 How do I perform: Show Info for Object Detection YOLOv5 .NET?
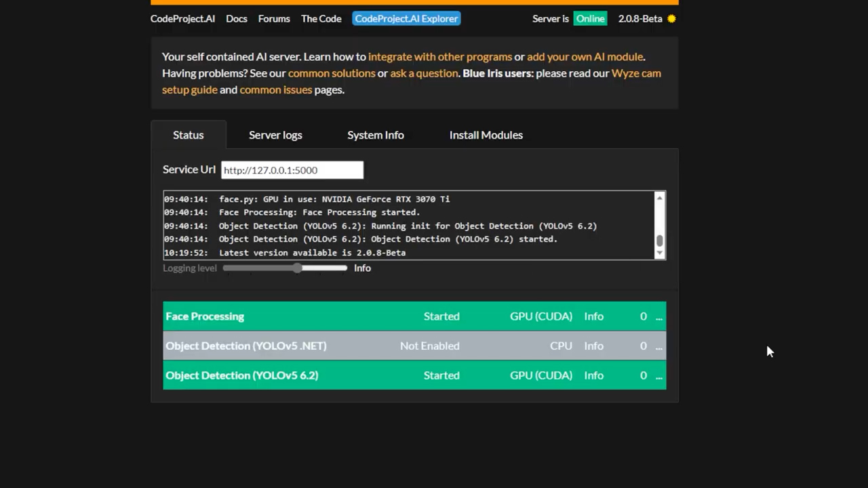[594, 346]
